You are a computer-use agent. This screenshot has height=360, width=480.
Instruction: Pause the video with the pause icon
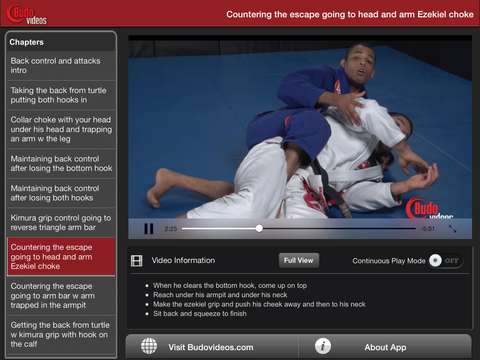click(149, 229)
